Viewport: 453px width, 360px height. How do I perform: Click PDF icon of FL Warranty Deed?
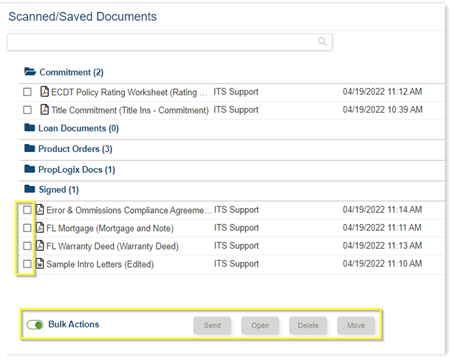(40, 246)
